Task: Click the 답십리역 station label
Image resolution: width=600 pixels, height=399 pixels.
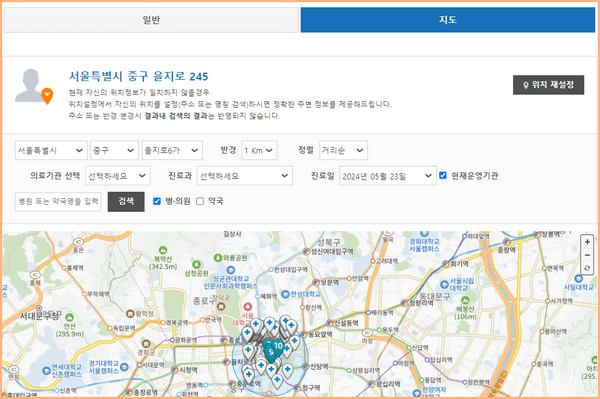Action: [x=441, y=360]
